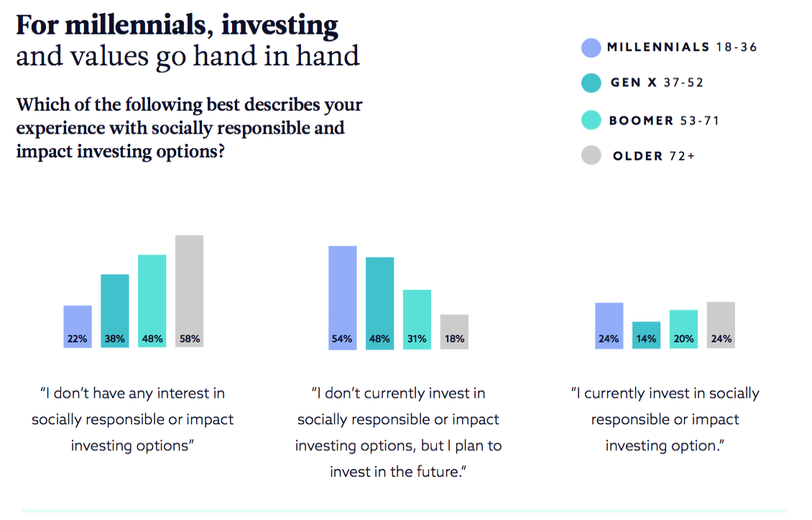Click the 18% gray bar
The height and width of the screenshot is (520, 812).
454,332
